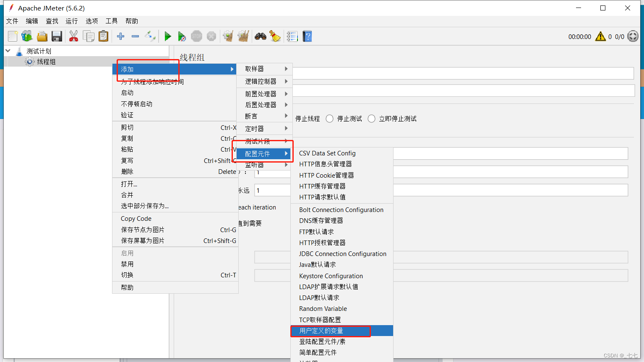Select the 立即停止测试 radio button
Screen dimensions: 644x362
[371, 119]
